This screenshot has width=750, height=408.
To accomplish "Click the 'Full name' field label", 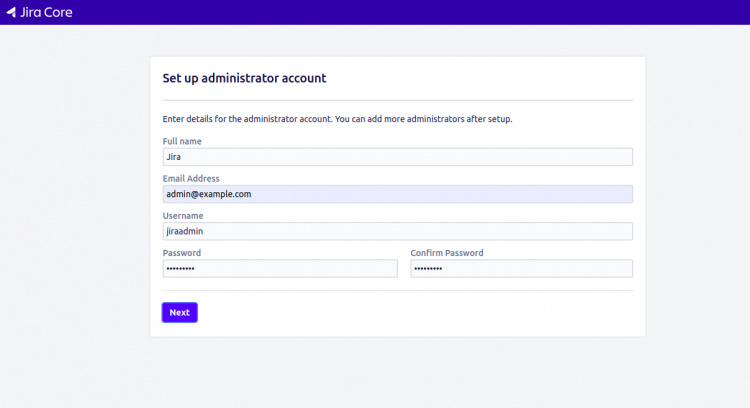I will (182, 141).
